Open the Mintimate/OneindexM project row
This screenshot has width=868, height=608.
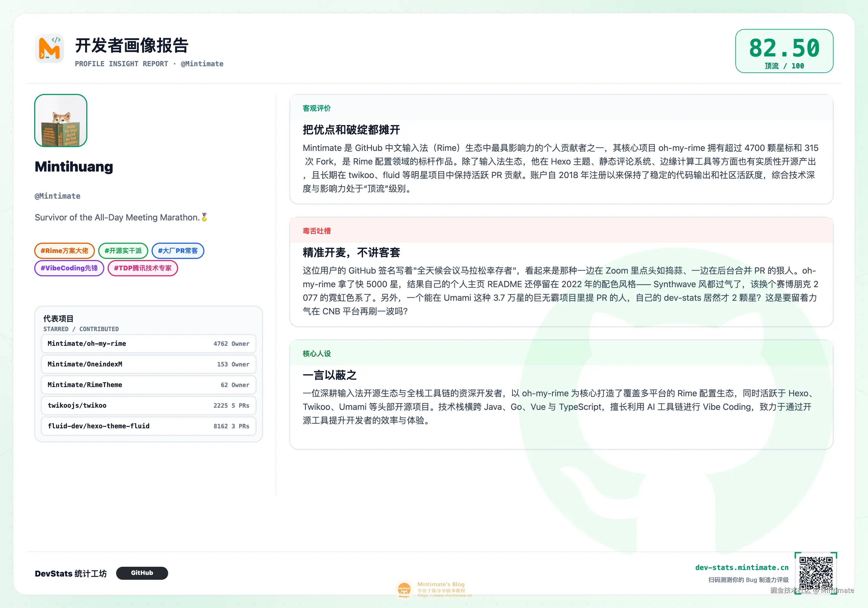pos(149,364)
